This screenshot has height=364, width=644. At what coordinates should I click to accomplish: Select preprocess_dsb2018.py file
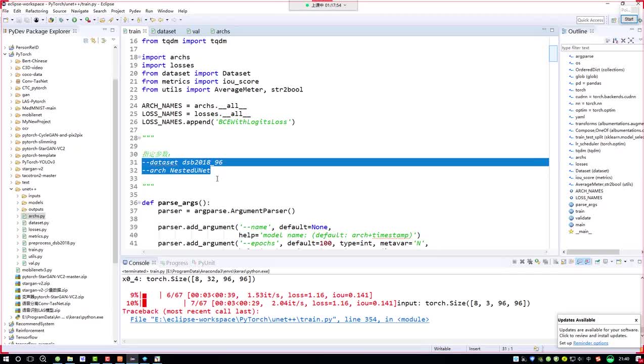point(52,243)
